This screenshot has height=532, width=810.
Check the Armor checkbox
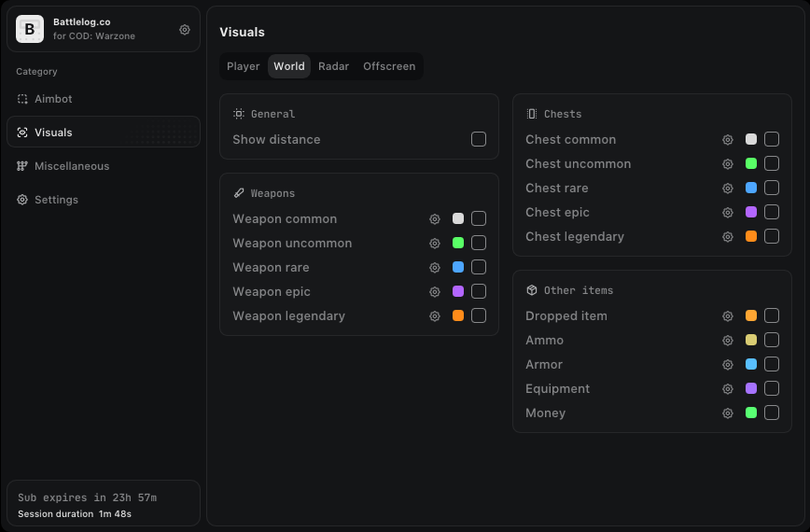point(772,364)
